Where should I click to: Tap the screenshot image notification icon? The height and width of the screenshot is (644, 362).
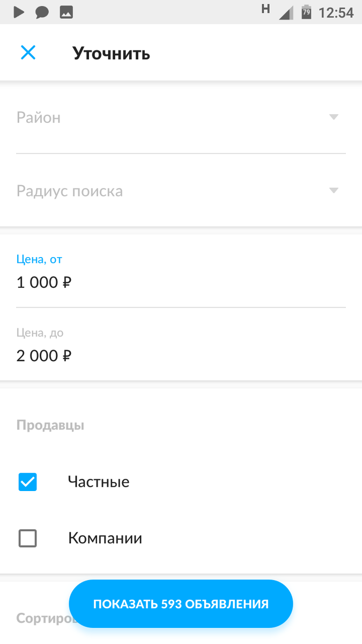(65, 11)
